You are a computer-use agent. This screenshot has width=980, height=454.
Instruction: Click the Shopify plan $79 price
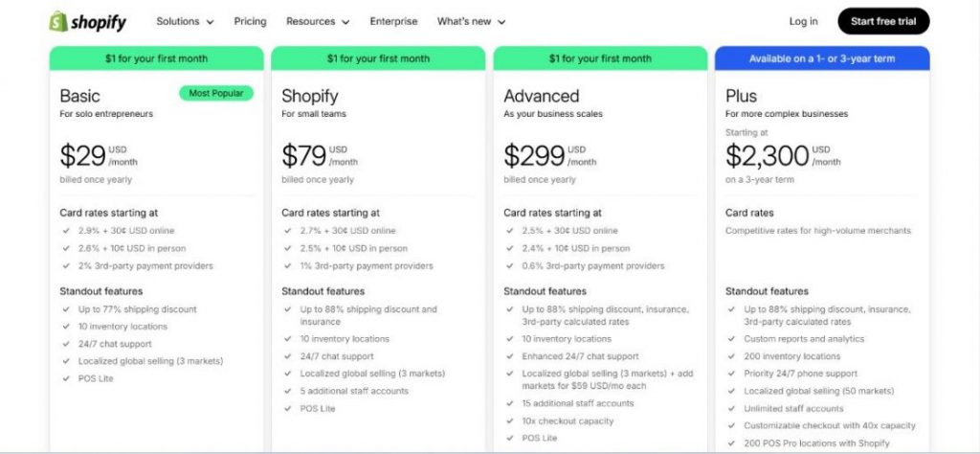[x=303, y=156]
